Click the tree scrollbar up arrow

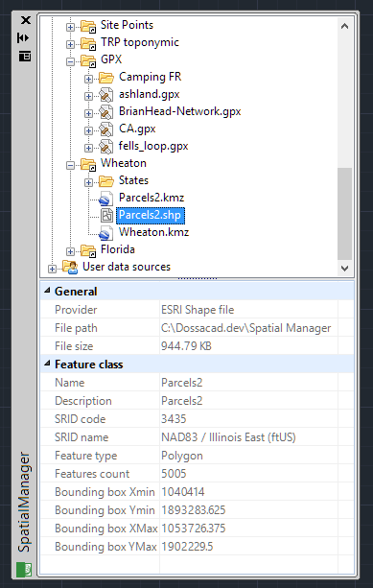click(x=344, y=26)
